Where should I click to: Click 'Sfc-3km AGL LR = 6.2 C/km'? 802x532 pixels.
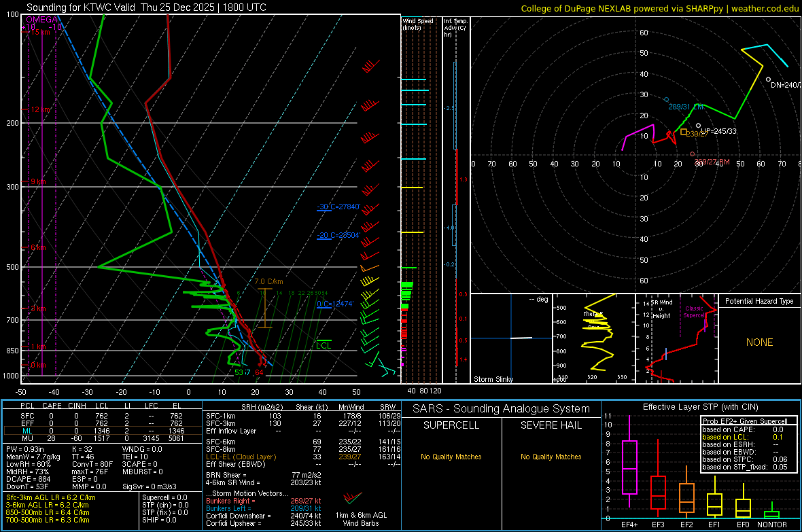pyautogui.click(x=51, y=497)
